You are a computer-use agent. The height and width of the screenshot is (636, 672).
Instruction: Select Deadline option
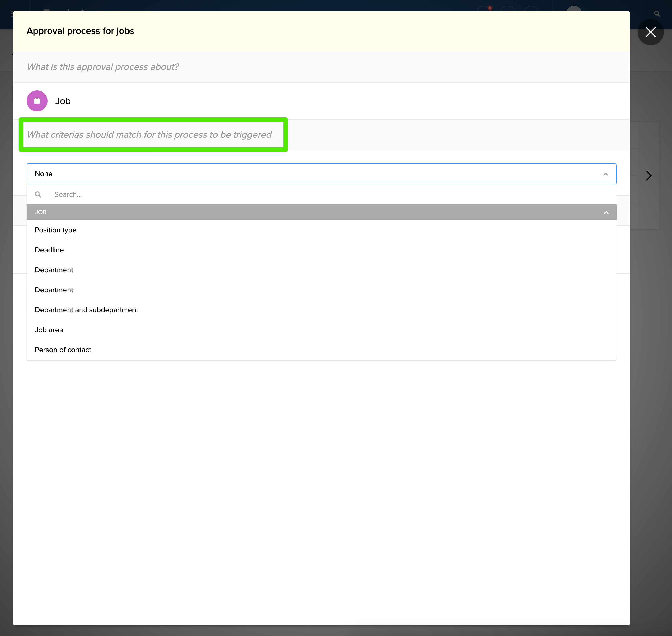click(x=49, y=250)
